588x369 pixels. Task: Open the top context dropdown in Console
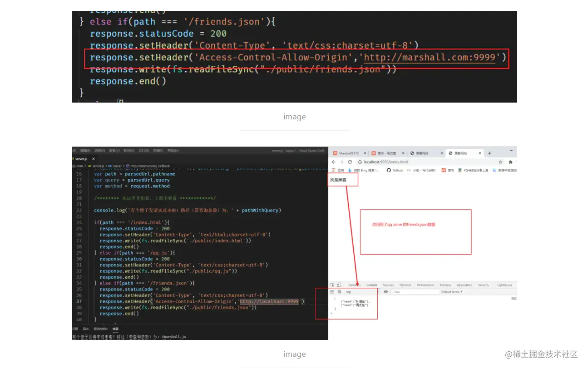[x=362, y=292]
